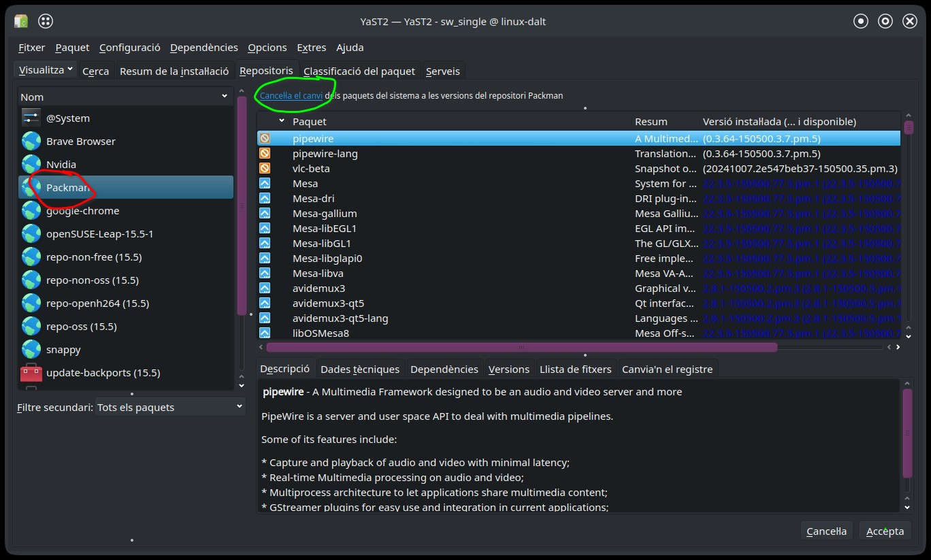Click the @System repository icon
The height and width of the screenshot is (560, 931).
click(31, 118)
